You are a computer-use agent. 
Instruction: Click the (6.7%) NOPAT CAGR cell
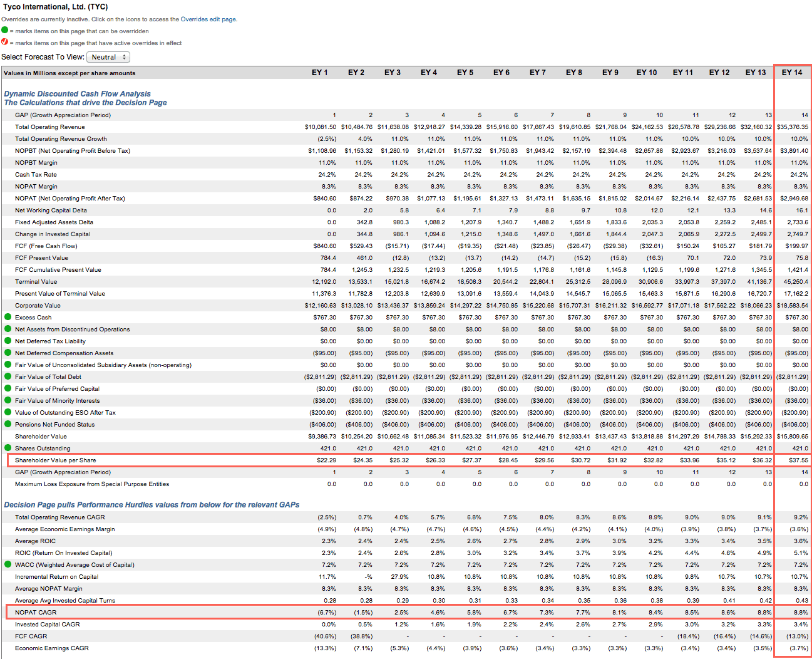(x=327, y=613)
